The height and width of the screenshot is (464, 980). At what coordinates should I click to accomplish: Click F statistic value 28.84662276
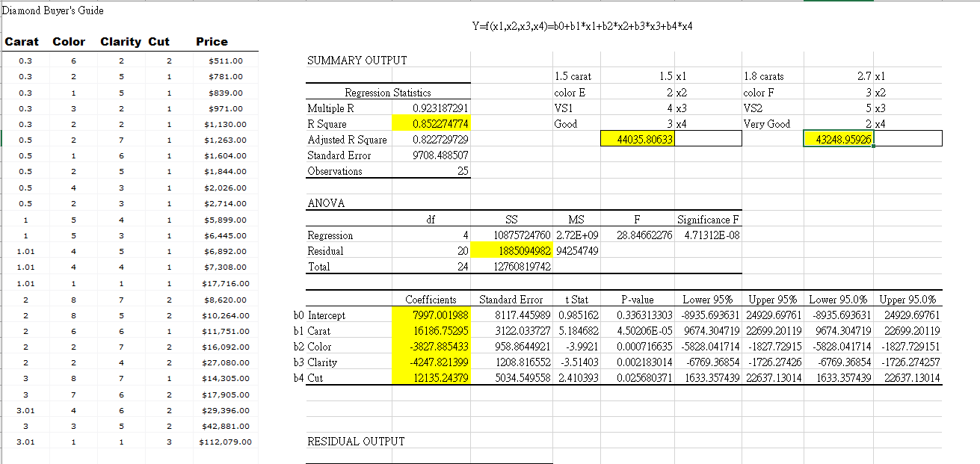tap(644, 235)
